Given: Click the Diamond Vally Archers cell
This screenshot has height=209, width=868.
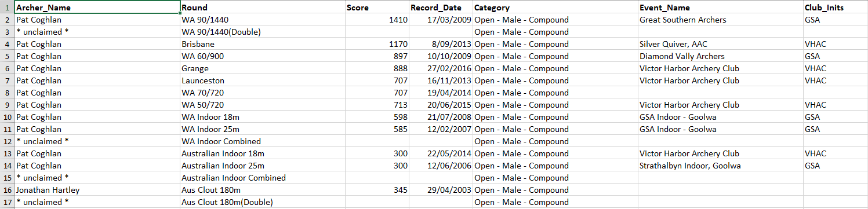Looking at the screenshot, I should [720, 56].
